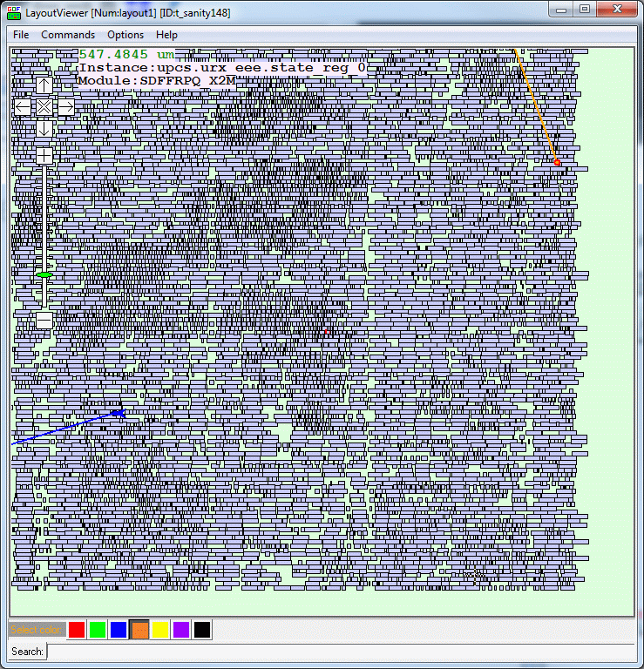The height and width of the screenshot is (669, 644).
Task: Choose the black color swatch
Action: [202, 629]
